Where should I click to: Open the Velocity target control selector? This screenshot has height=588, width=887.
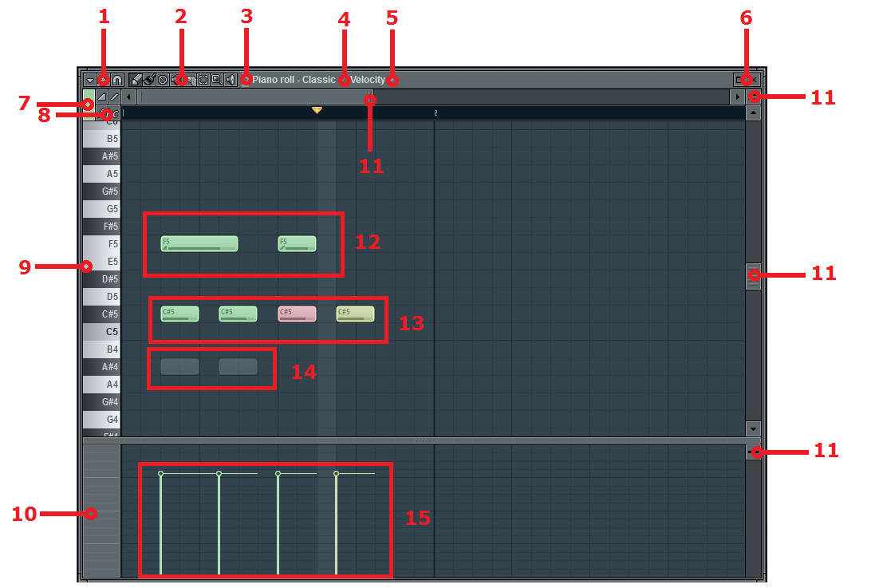[x=367, y=80]
